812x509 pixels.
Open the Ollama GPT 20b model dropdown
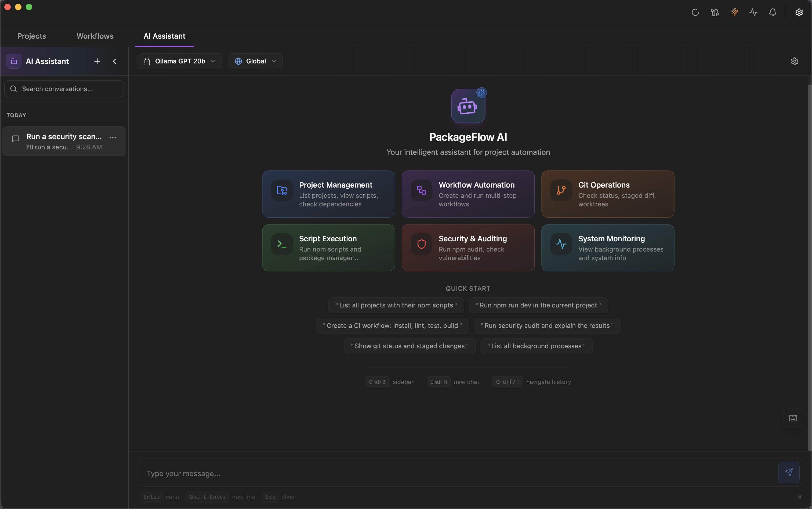[x=179, y=61]
